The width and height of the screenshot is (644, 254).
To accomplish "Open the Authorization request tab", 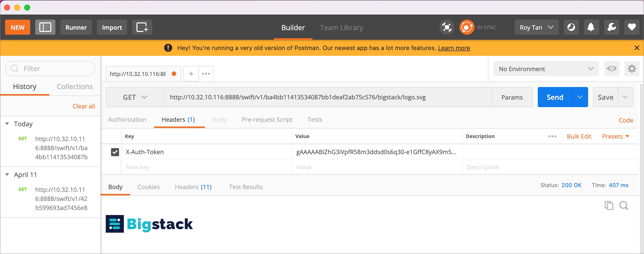I will pyautogui.click(x=127, y=120).
